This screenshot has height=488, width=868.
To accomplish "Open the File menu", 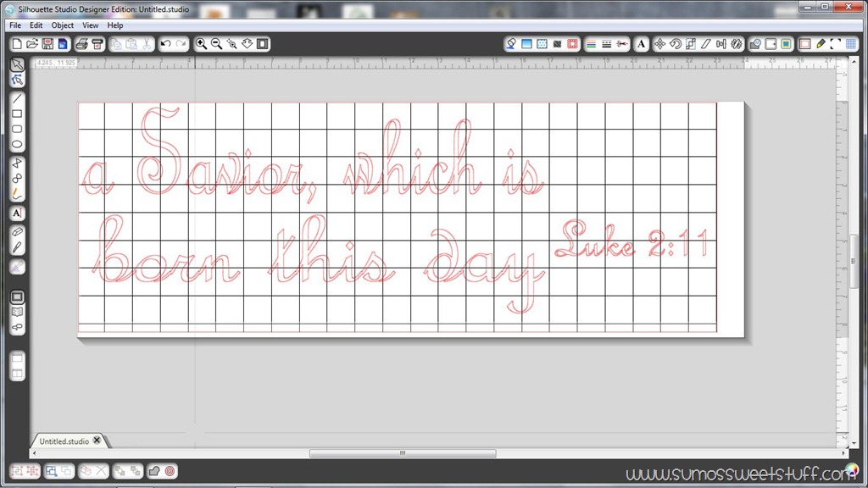I will coord(15,25).
